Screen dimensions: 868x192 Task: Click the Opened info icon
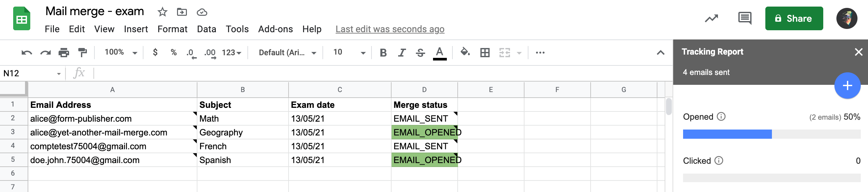721,116
